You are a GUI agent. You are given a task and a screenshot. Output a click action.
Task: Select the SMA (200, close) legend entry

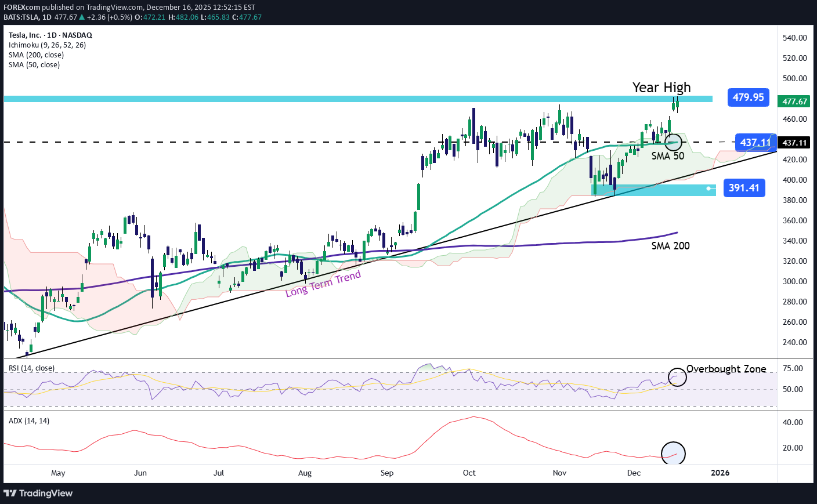pyautogui.click(x=36, y=55)
